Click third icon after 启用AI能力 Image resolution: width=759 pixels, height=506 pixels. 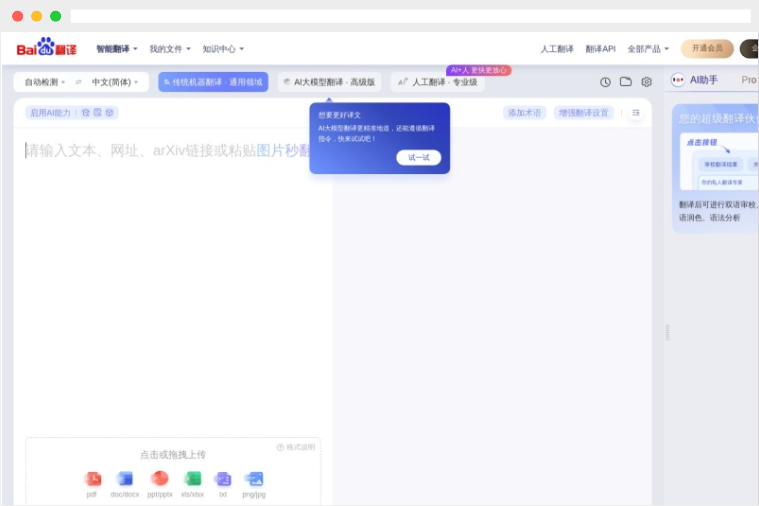pyautogui.click(x=109, y=113)
